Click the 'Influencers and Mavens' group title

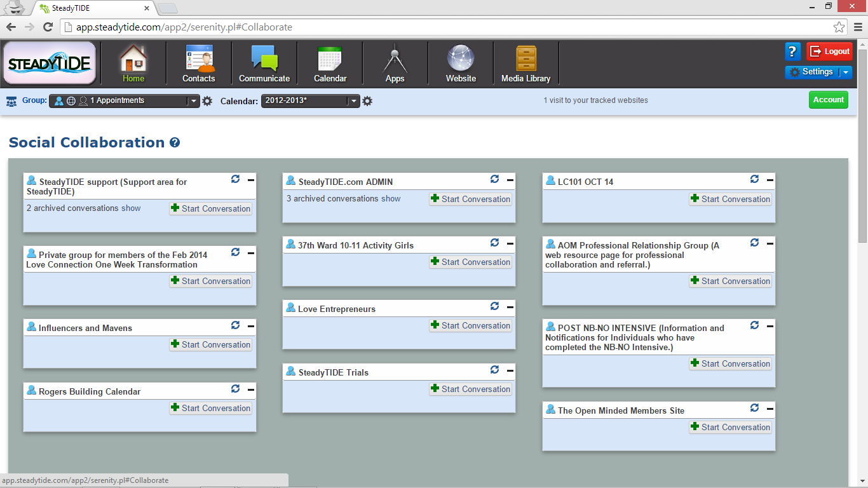pos(85,329)
